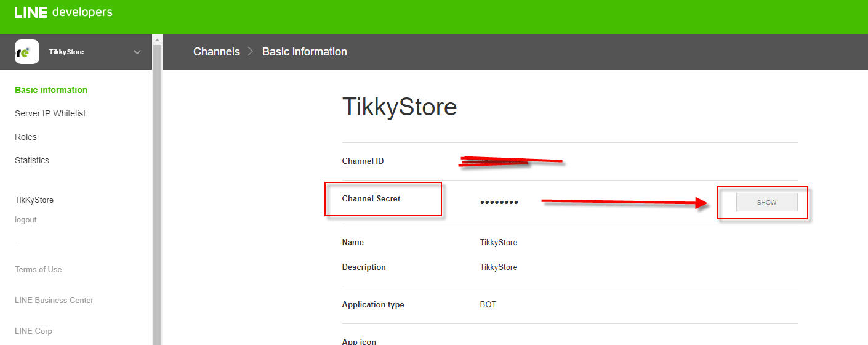868x345 pixels.
Task: Click the sidebar vertical scrollbar thumb
Action: click(x=157, y=194)
